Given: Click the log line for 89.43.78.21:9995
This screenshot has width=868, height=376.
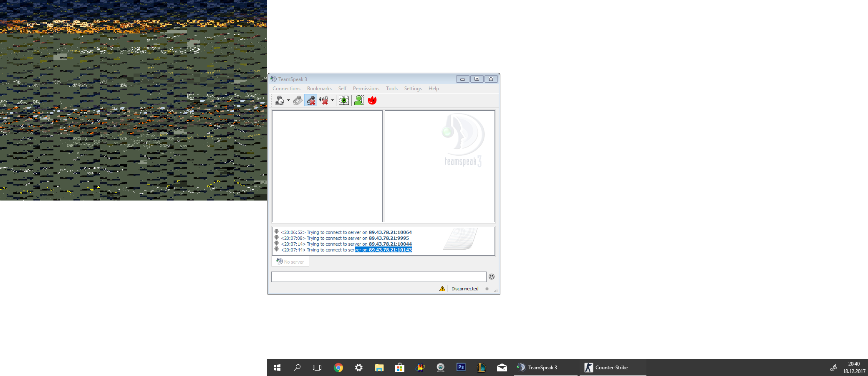Looking at the screenshot, I should 345,238.
